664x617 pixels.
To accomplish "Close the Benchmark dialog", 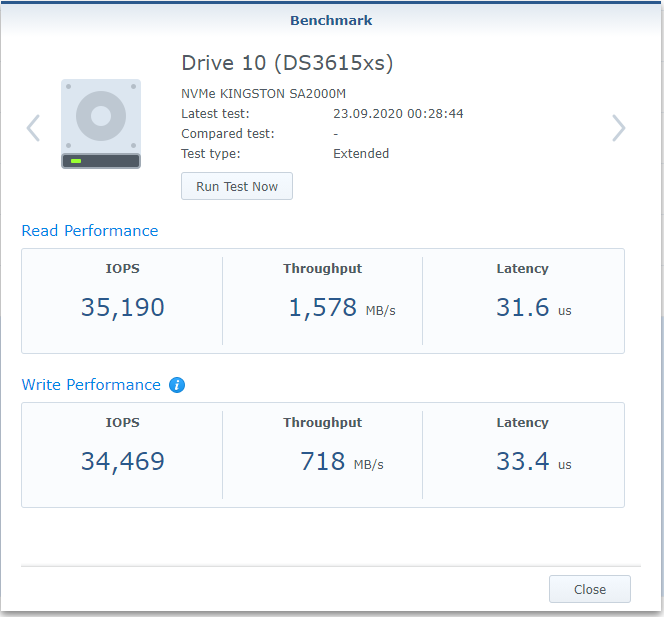I will pos(589,589).
